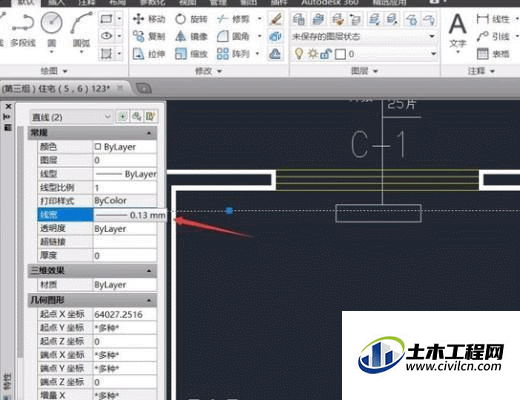Click the Scale (缩放) tool
The width and height of the screenshot is (520, 400).
pyautogui.click(x=191, y=54)
